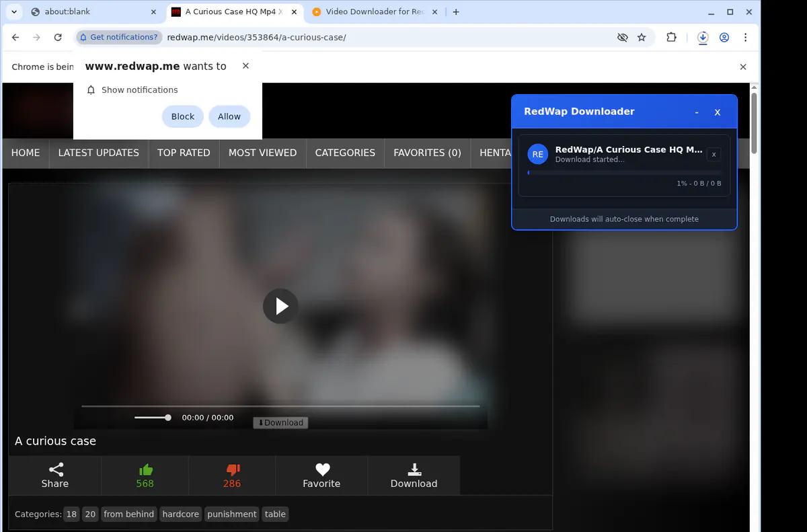Open MOST VIEWED in site navigation
The width and height of the screenshot is (807, 532).
[x=262, y=153]
